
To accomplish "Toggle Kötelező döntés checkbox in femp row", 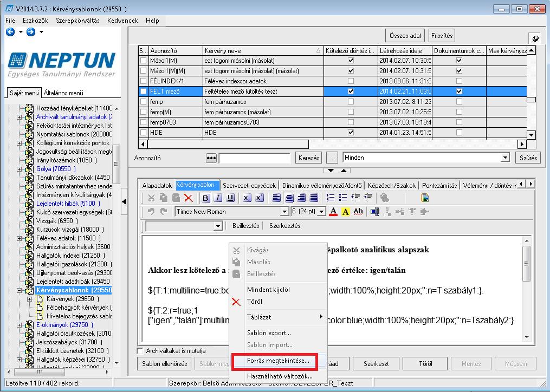I will [x=351, y=102].
